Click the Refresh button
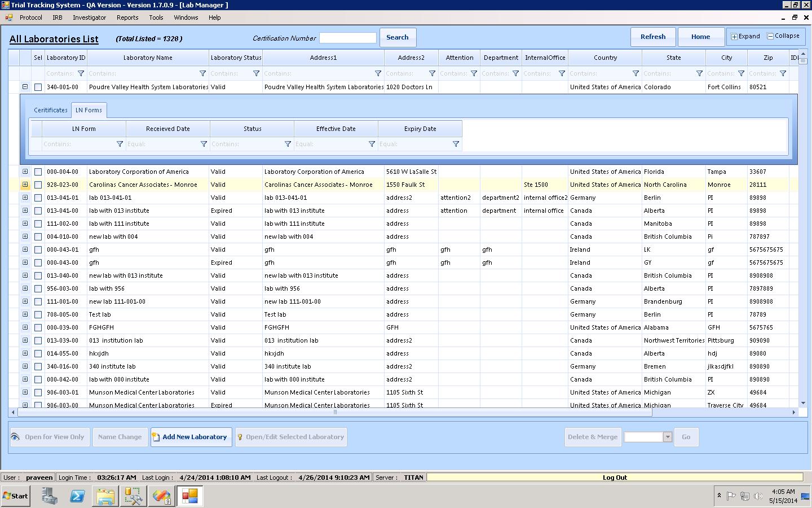The image size is (812, 508). 652,37
